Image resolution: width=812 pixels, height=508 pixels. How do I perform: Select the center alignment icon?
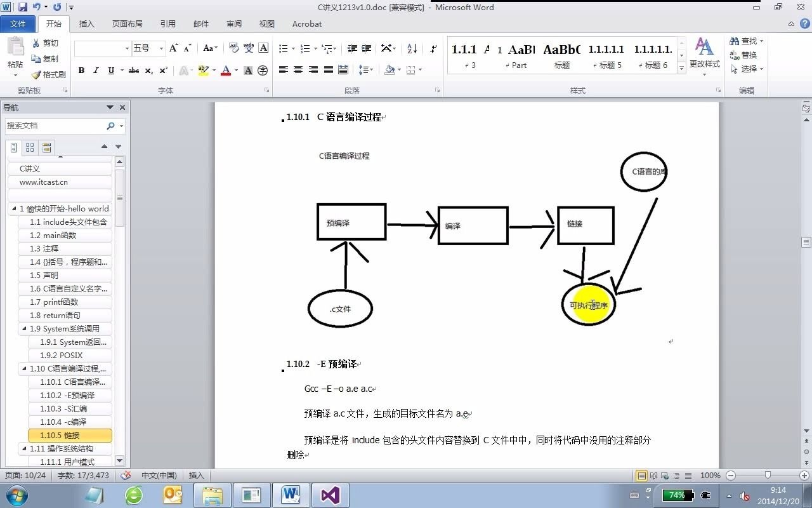(x=298, y=70)
